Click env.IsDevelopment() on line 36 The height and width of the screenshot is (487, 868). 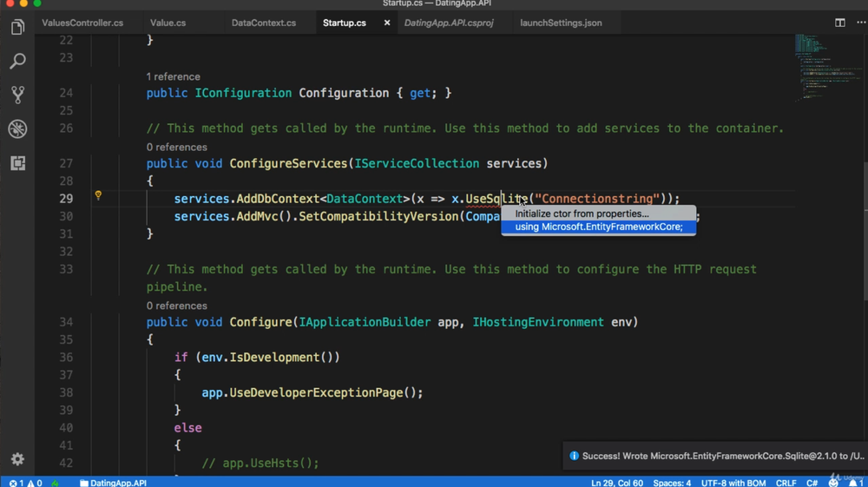[x=271, y=358]
